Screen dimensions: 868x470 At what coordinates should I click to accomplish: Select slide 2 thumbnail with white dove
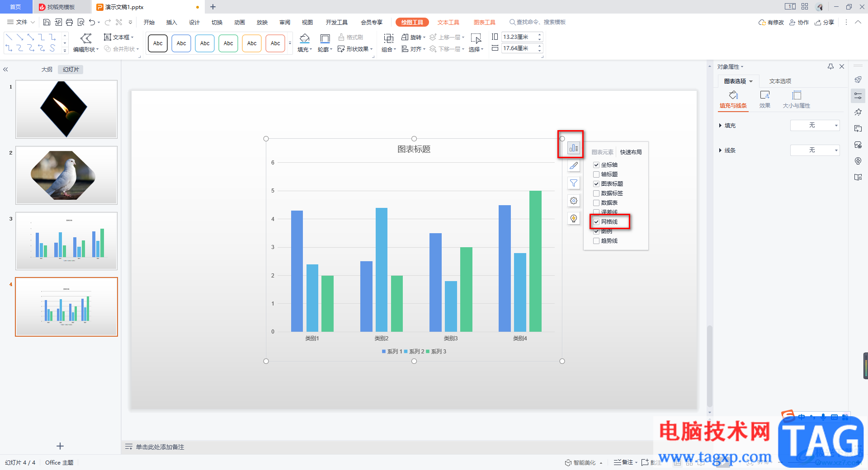tap(66, 175)
